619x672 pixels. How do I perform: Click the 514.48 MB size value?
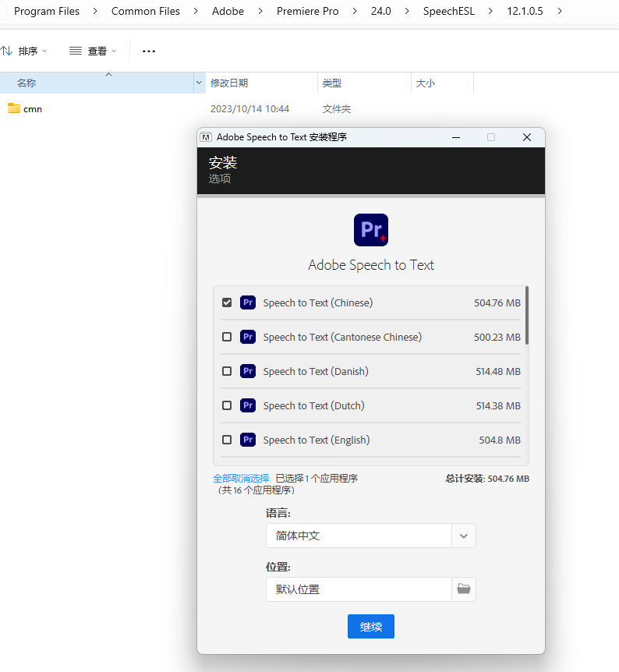tap(498, 371)
